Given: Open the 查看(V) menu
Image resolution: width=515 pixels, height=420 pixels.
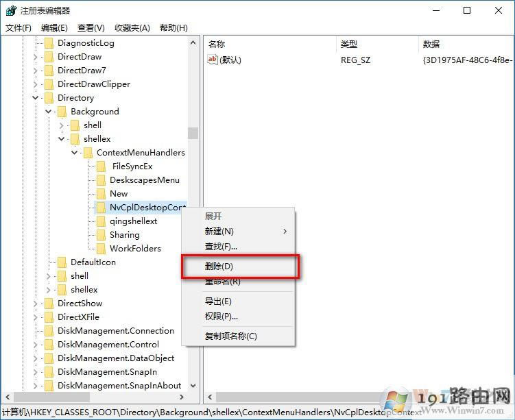Looking at the screenshot, I should click(91, 28).
